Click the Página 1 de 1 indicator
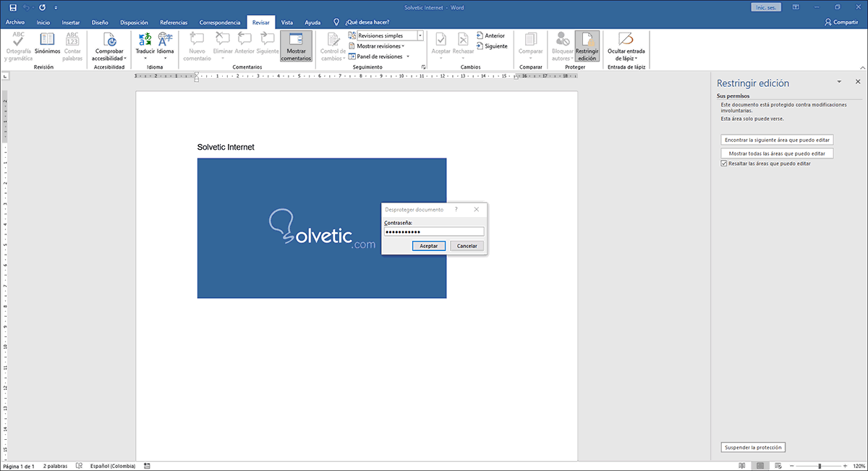The image size is (868, 471). coord(19,467)
